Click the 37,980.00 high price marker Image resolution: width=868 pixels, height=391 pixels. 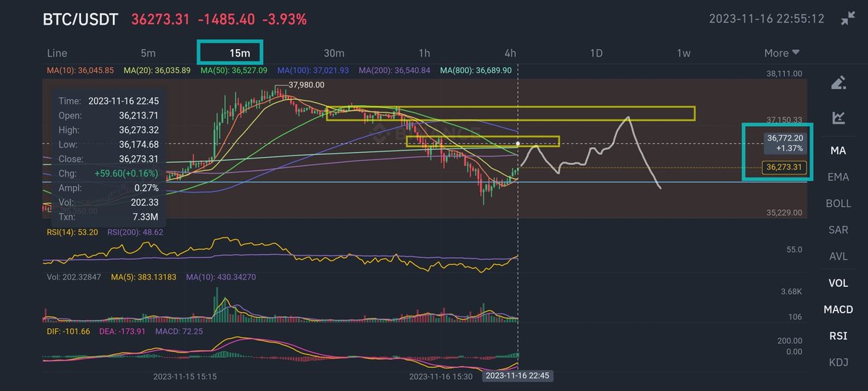[x=306, y=85]
